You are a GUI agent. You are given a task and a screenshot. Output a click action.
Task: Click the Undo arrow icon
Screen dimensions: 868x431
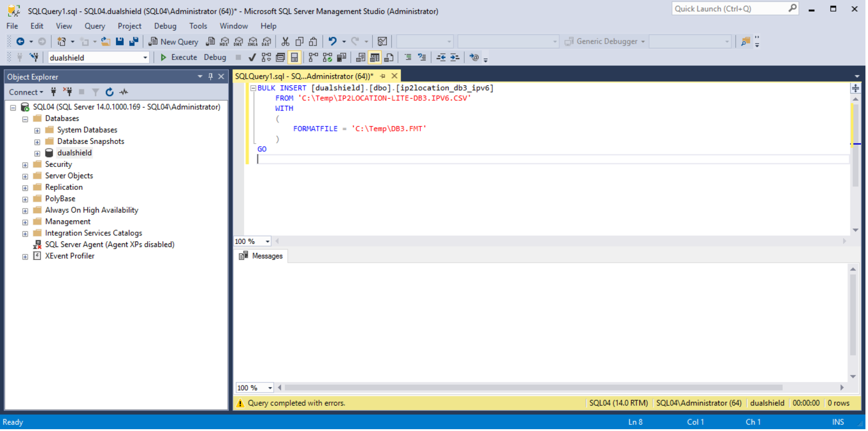[332, 41]
